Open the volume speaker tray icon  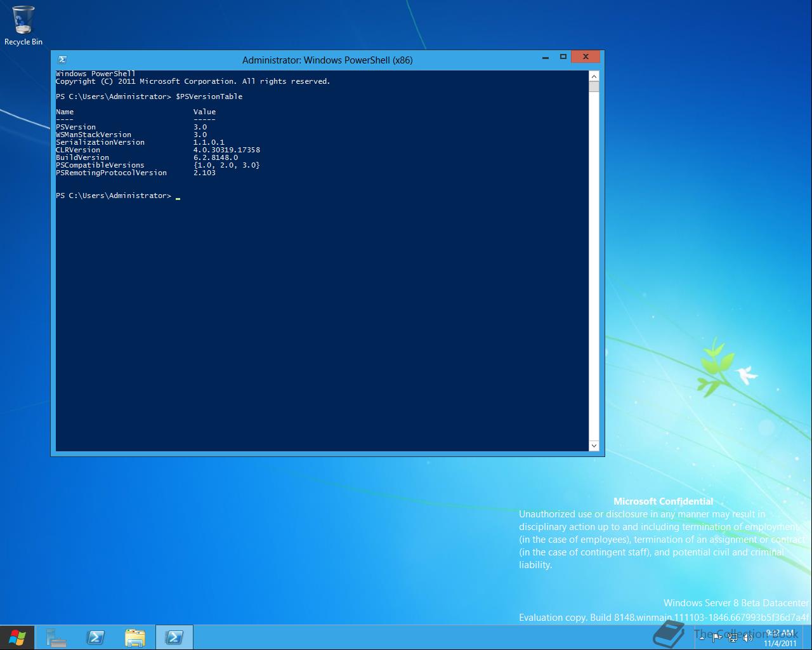coord(748,638)
